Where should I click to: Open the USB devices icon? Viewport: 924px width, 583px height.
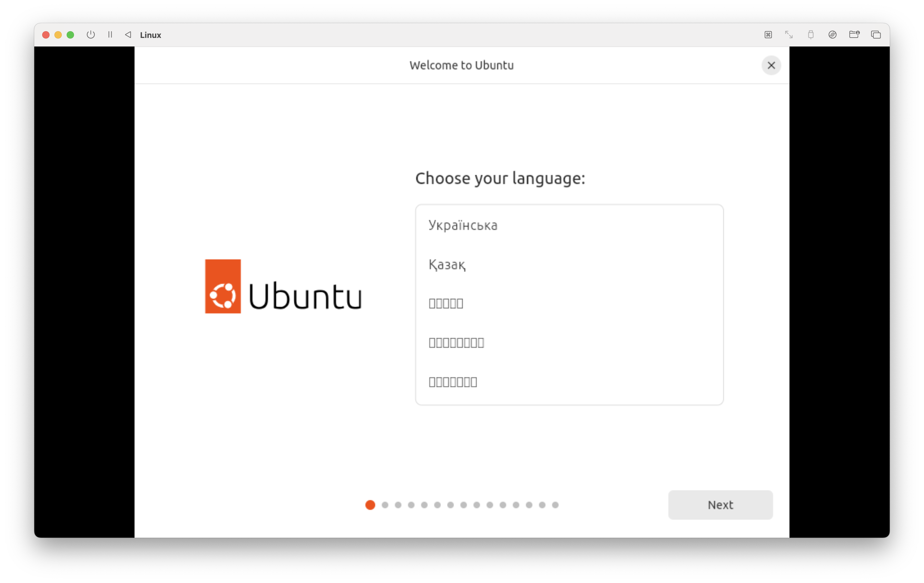(x=811, y=35)
